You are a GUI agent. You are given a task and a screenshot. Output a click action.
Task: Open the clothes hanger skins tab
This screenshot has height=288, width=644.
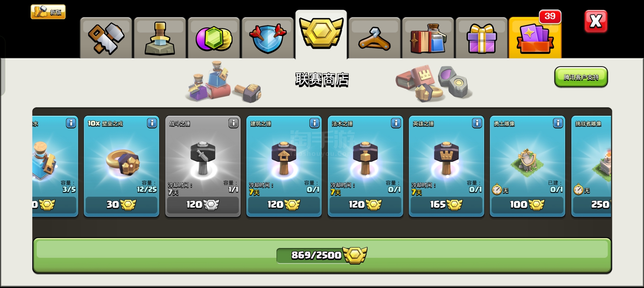point(375,38)
